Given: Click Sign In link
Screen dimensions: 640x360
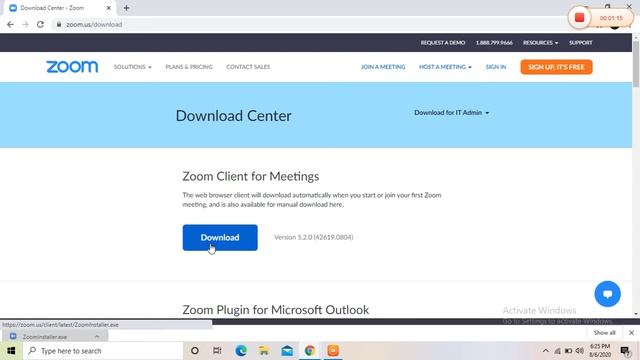Looking at the screenshot, I should click(496, 67).
